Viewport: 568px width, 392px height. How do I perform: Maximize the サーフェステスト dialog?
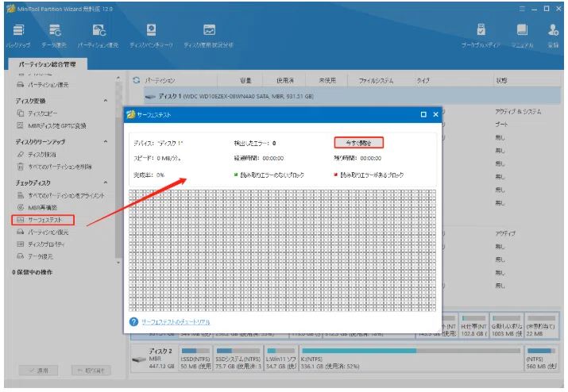(x=423, y=114)
